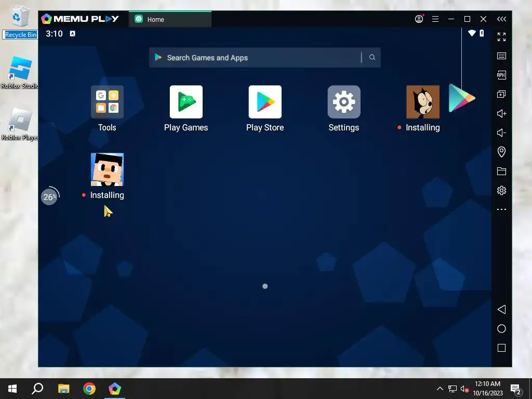Open the Tools folder
This screenshot has height=399, width=532.
point(107,102)
